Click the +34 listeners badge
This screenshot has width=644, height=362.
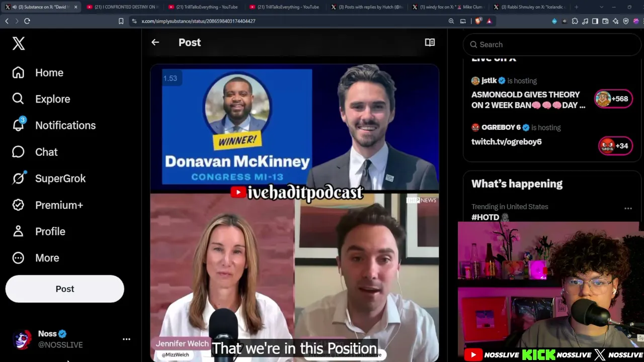tap(615, 146)
